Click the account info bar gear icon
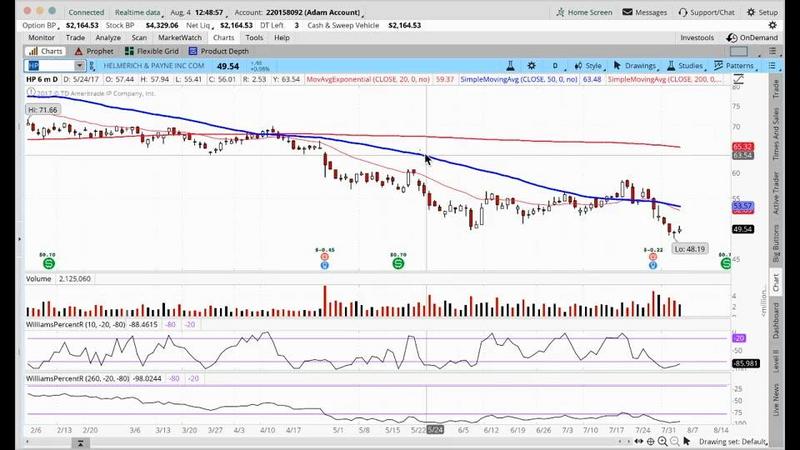 [773, 25]
